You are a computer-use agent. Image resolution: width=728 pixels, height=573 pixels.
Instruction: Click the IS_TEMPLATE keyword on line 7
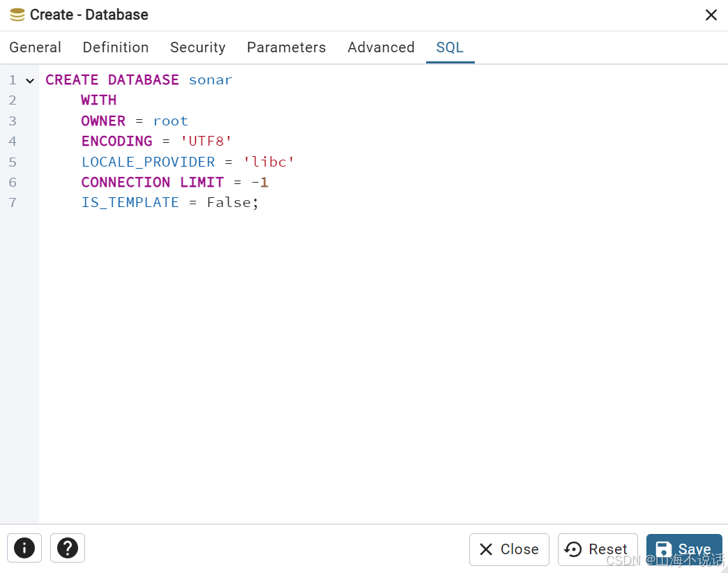pos(130,202)
